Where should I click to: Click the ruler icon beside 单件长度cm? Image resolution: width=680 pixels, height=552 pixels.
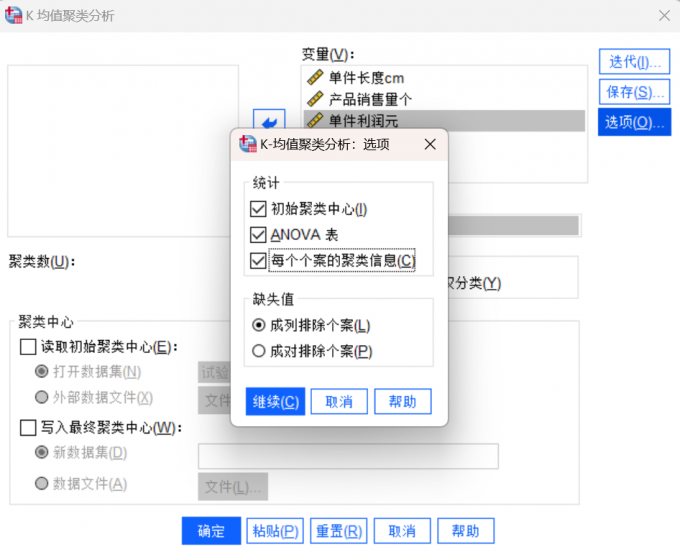coord(315,78)
